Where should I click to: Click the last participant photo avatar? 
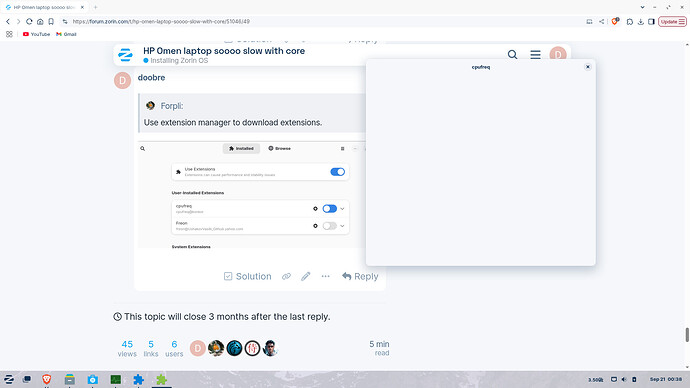coord(270,348)
